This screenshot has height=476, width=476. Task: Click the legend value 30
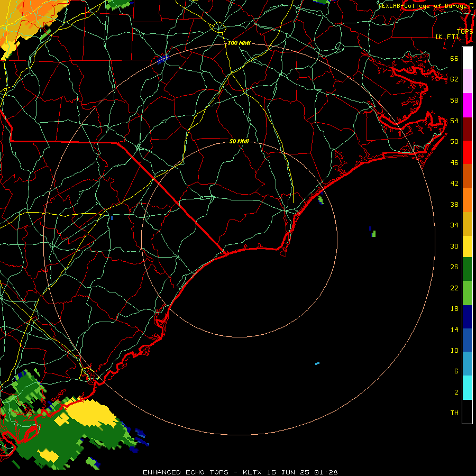point(454,246)
